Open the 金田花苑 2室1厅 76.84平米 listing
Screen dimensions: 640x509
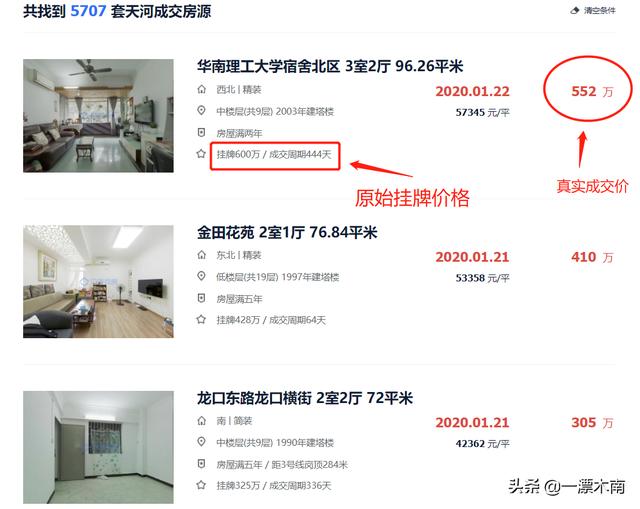[x=287, y=232]
